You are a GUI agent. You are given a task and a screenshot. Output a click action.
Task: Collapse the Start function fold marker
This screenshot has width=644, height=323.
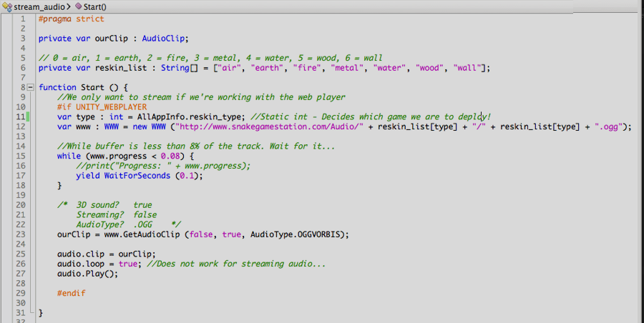pyautogui.click(x=29, y=87)
